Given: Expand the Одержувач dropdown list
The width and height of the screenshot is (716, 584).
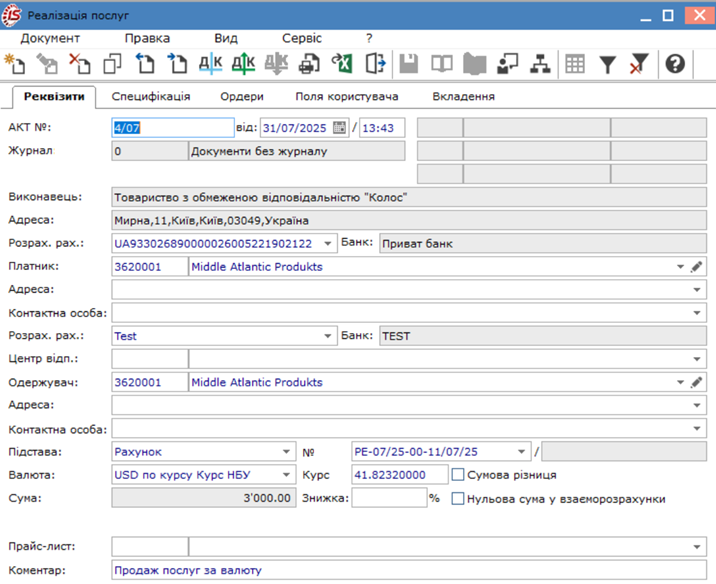Looking at the screenshot, I should tap(680, 382).
